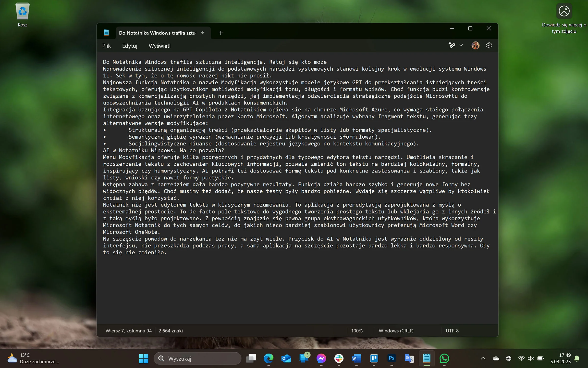Open Wi-Fi network tray icon
The height and width of the screenshot is (368, 588).
(x=521, y=358)
